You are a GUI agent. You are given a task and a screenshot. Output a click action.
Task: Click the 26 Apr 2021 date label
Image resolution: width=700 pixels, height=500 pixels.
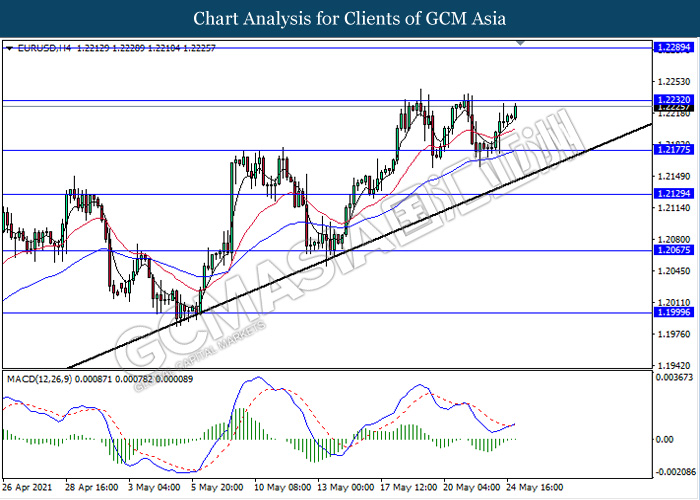pos(27,487)
